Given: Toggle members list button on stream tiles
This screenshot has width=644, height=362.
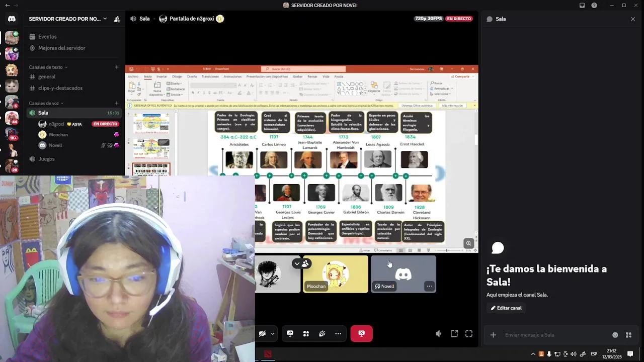Looking at the screenshot, I should pos(305,263).
